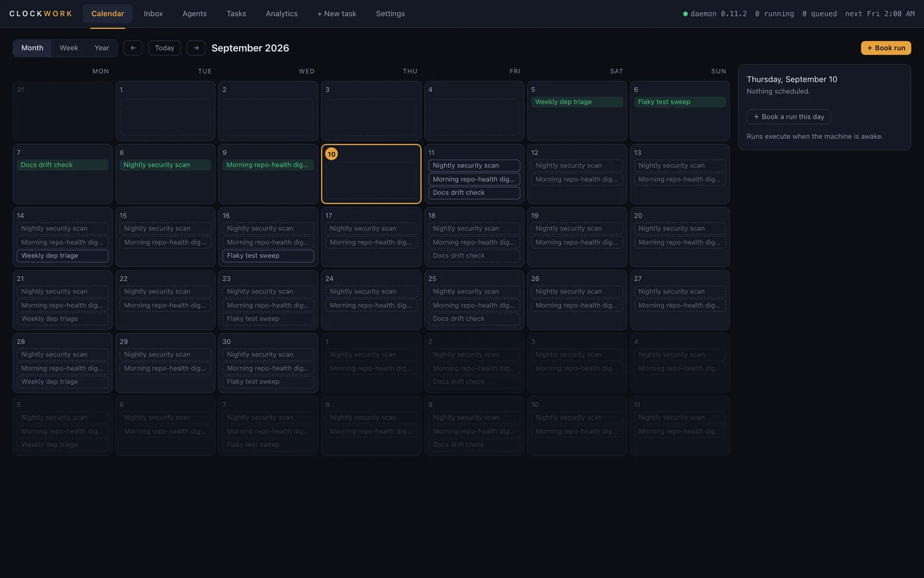Select Flaky test sweep on September 23
Image resolution: width=924 pixels, height=578 pixels.
click(268, 318)
